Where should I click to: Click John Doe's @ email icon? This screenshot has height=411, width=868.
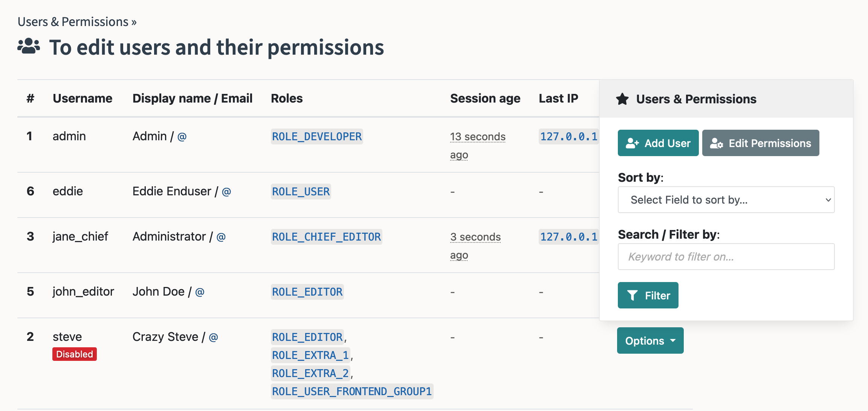click(x=200, y=292)
